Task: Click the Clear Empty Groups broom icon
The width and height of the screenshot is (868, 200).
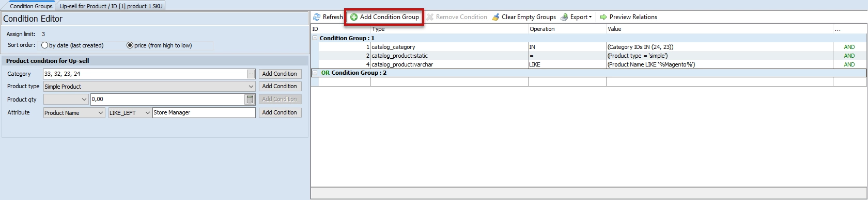Action: click(496, 17)
